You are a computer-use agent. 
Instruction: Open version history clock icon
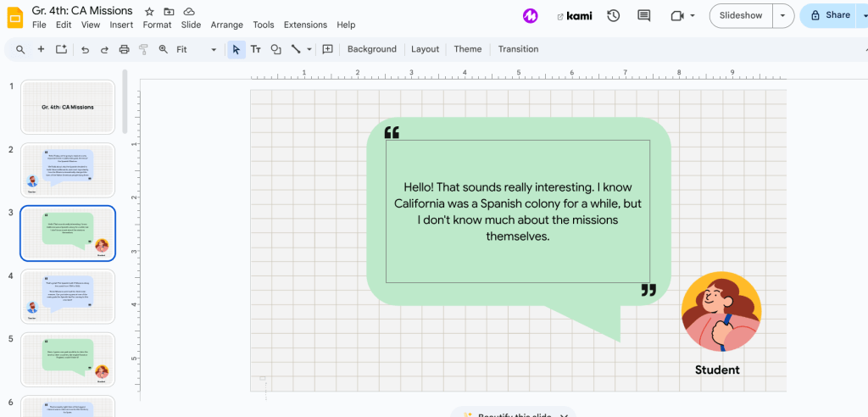pyautogui.click(x=613, y=15)
